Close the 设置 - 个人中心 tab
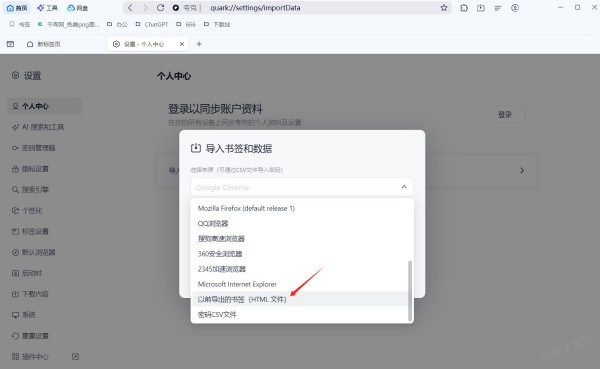This screenshot has height=369, width=600. click(x=182, y=44)
